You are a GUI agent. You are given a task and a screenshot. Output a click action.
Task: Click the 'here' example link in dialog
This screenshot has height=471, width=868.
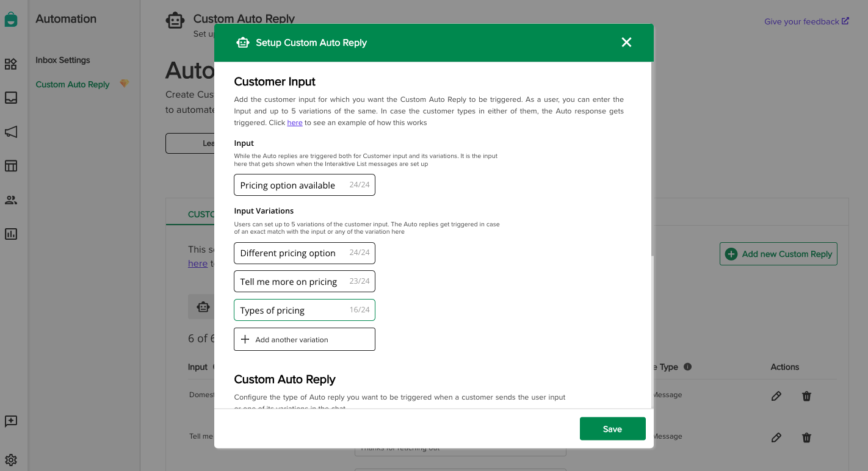pos(295,123)
